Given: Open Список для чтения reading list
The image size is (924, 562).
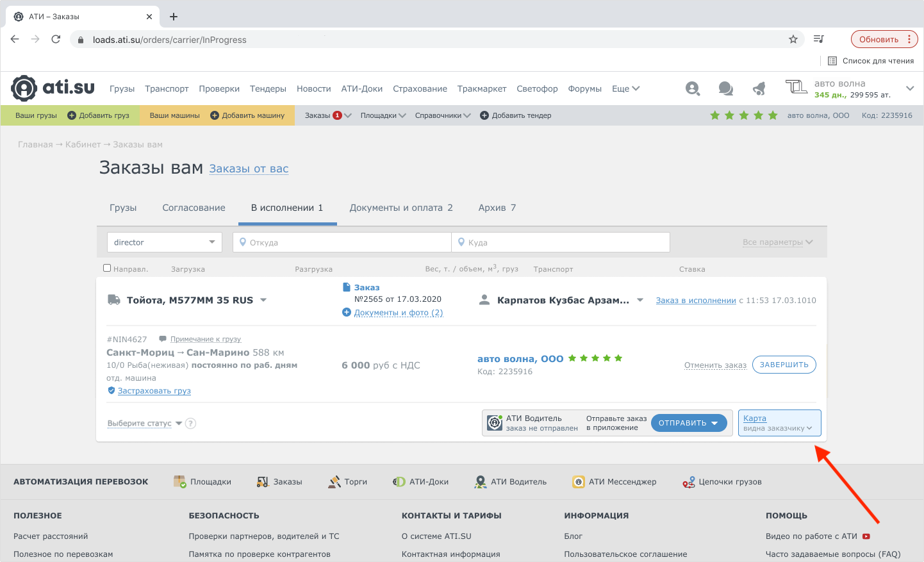Looking at the screenshot, I should pos(871,61).
